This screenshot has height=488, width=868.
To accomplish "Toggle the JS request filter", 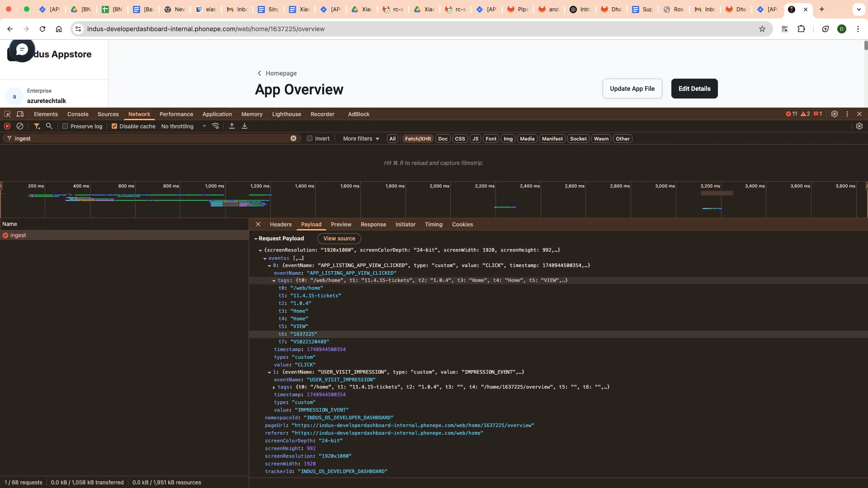I will 475,139.
